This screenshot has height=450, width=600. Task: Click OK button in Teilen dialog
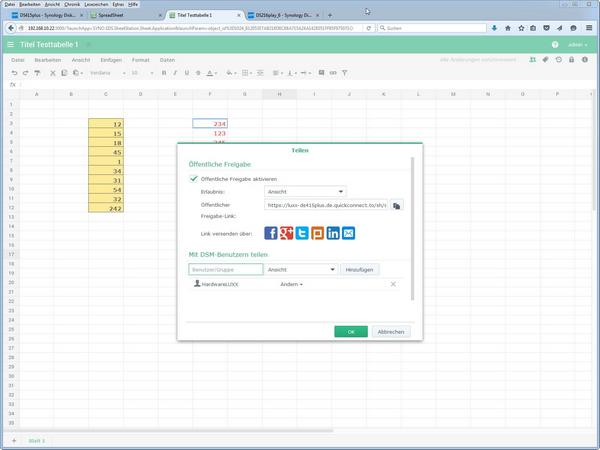pos(351,332)
